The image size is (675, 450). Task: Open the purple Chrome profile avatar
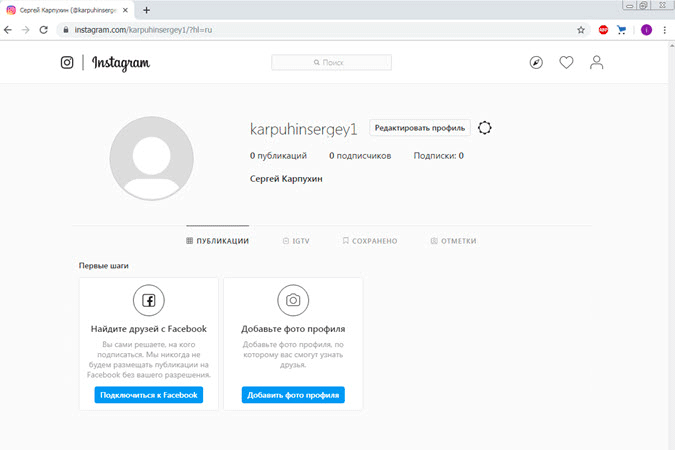pos(646,30)
